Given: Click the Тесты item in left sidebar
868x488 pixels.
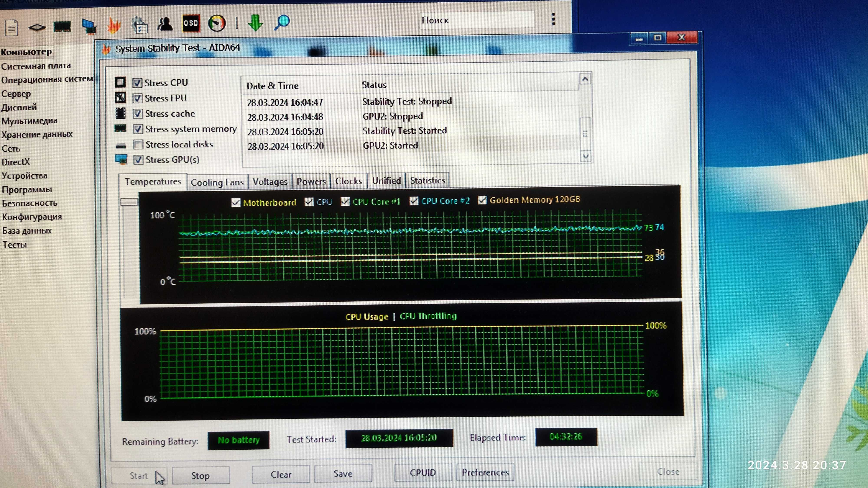Looking at the screenshot, I should tap(16, 244).
